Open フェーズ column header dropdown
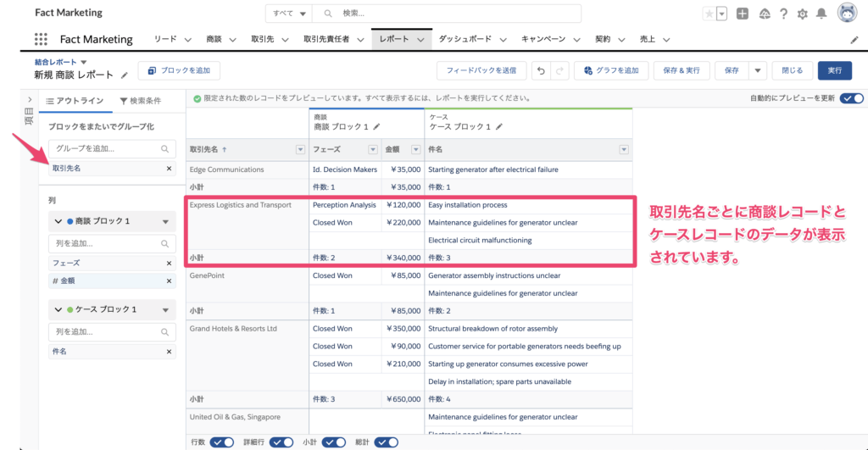Image resolution: width=868 pixels, height=450 pixels. tap(373, 149)
